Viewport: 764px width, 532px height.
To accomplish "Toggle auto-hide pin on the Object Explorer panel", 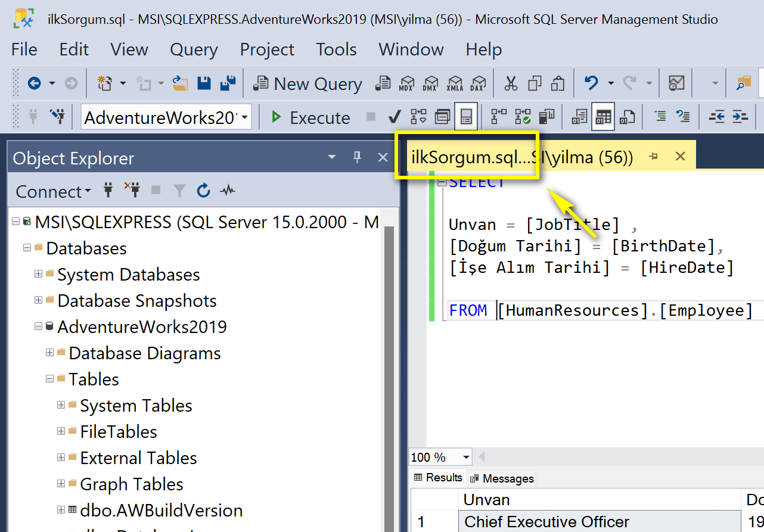I will (x=358, y=157).
